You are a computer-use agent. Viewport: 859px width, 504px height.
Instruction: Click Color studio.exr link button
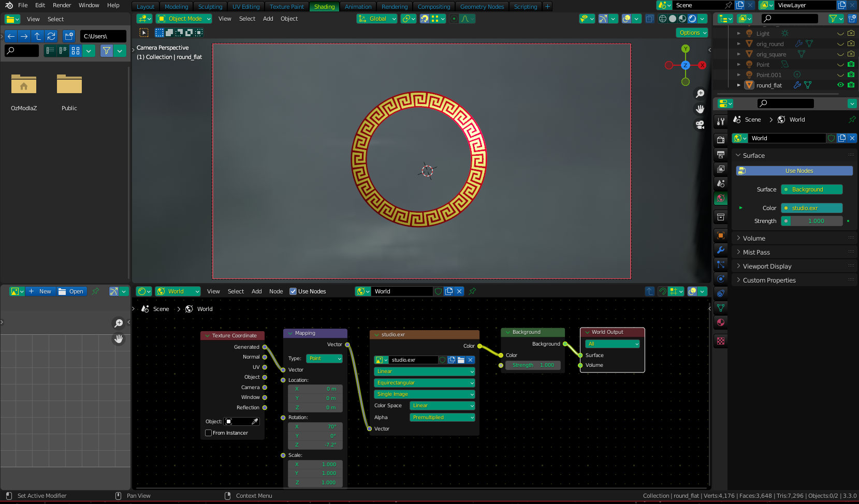[x=812, y=208]
